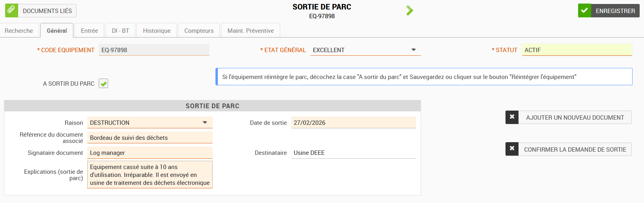Click the Explications text area
Screen dimensions: 644x203
(150, 175)
